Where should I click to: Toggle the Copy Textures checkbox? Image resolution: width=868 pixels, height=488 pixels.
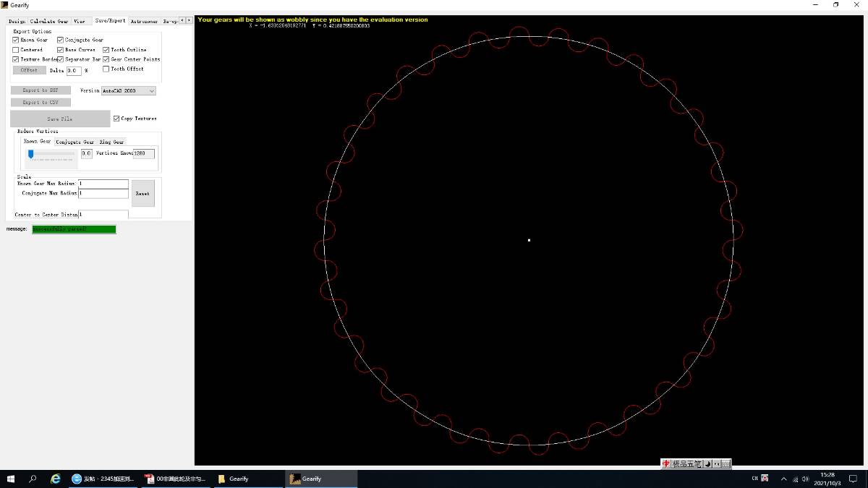pos(116,119)
